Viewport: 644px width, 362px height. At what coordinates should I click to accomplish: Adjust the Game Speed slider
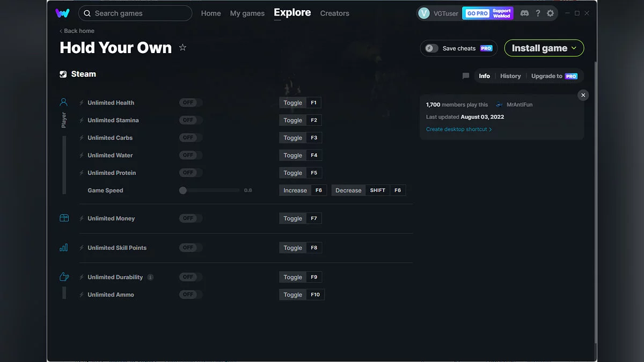183,190
